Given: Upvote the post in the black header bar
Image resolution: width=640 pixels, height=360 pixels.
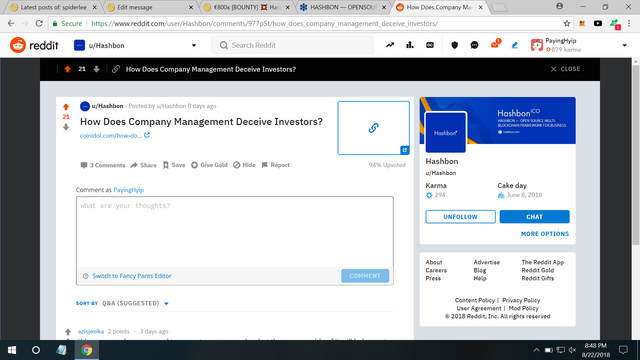Looking at the screenshot, I should click(68, 69).
